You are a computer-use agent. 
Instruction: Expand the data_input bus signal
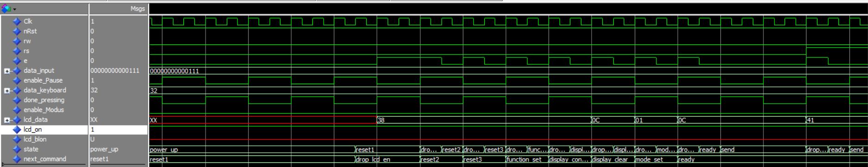(x=7, y=71)
